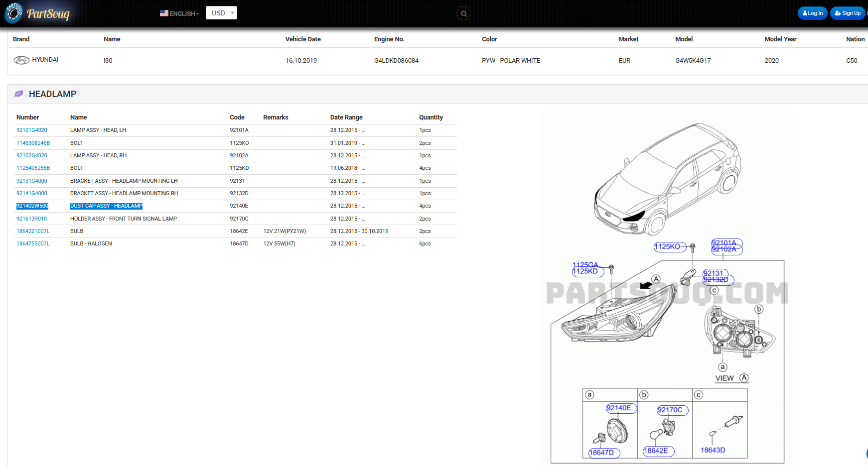
Task: Click the Sign Up button
Action: click(x=848, y=13)
